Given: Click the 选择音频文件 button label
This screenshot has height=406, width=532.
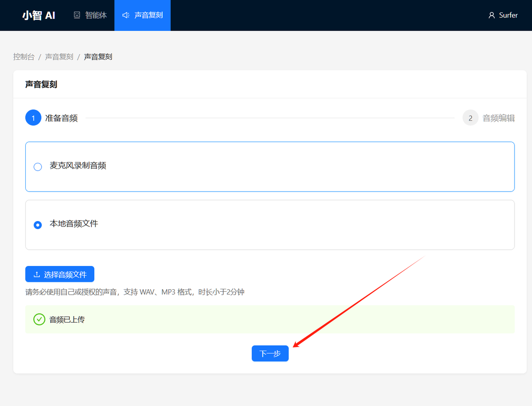Looking at the screenshot, I should 65,275.
